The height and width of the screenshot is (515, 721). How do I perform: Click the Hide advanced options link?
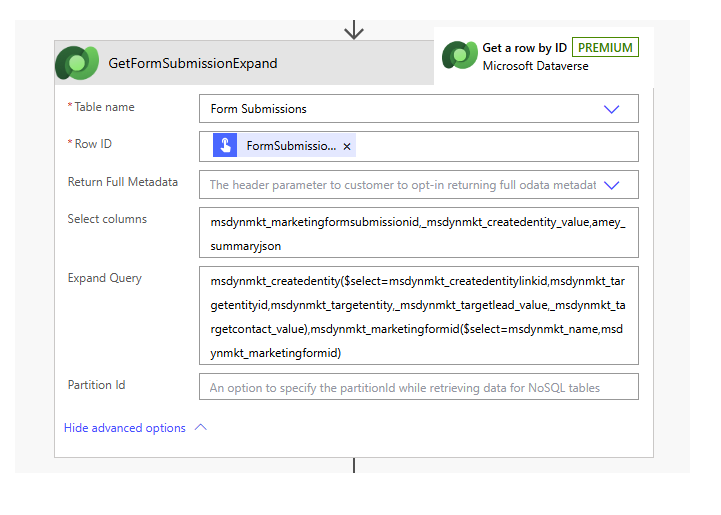(x=125, y=428)
